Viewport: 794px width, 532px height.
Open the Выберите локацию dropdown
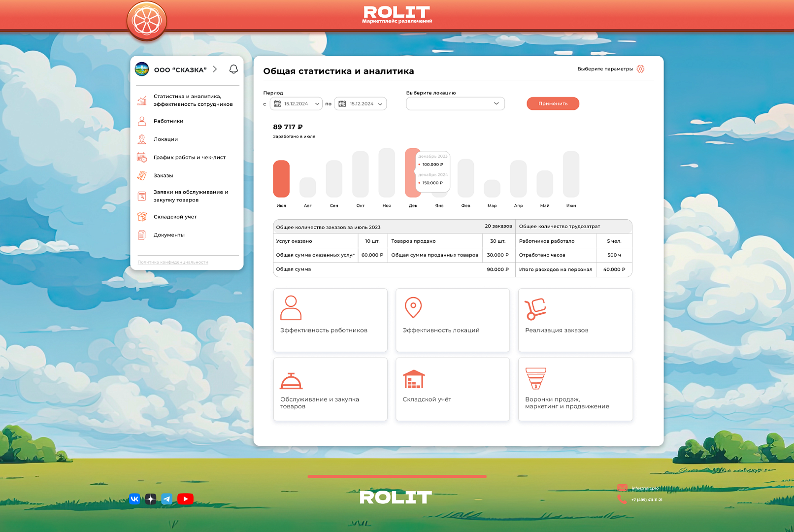click(x=455, y=103)
